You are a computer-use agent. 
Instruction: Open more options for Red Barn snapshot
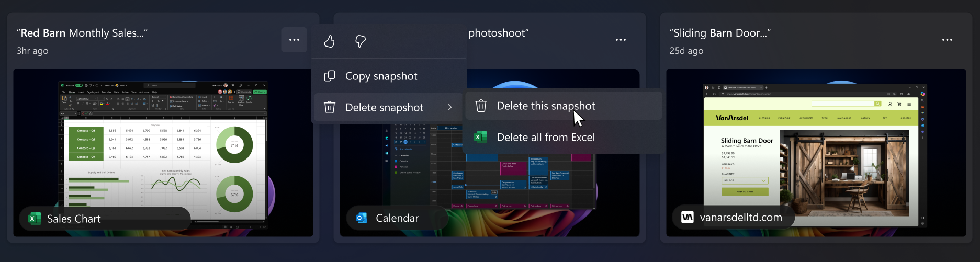coord(294,40)
